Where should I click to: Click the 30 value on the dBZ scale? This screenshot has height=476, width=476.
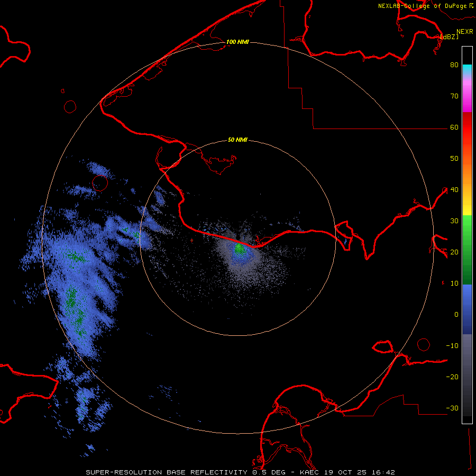tap(454, 221)
